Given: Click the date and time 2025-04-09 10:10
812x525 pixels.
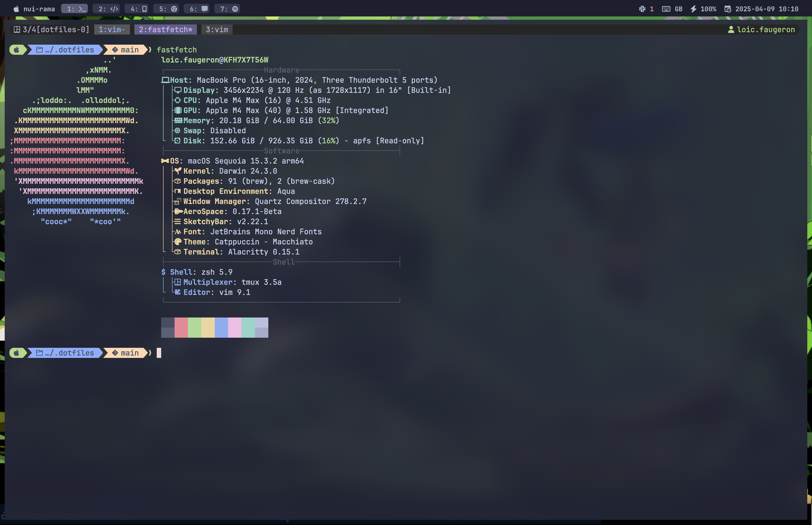Looking at the screenshot, I should pos(761,9).
